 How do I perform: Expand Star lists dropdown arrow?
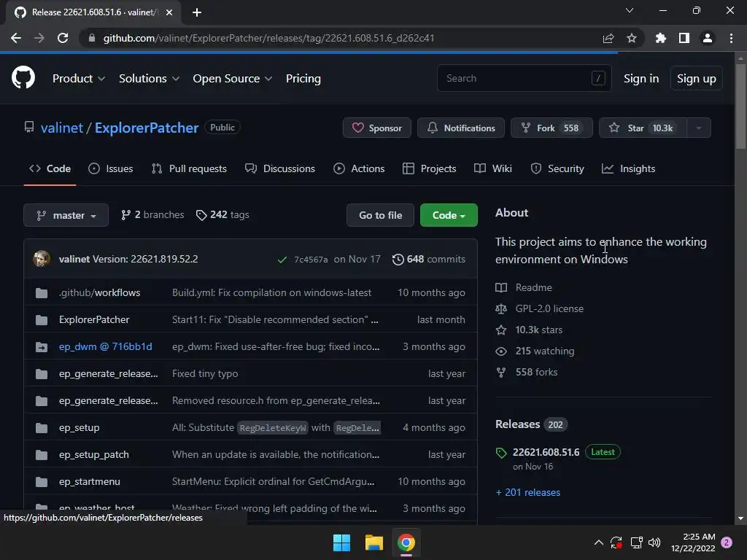(699, 128)
